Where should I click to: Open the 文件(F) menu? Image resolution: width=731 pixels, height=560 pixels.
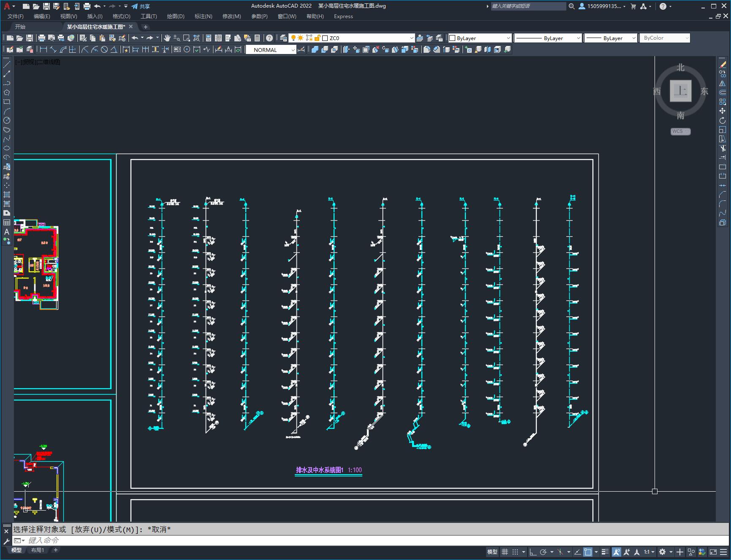(x=16, y=16)
